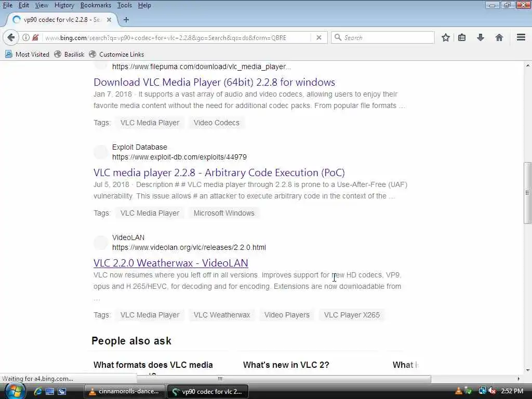Click the vertical scrollbar up arrow
532x399 pixels.
click(528, 65)
